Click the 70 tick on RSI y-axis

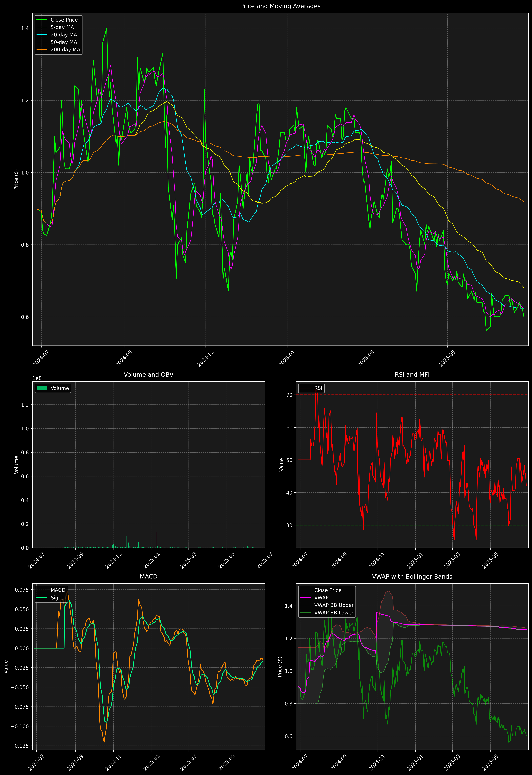pyautogui.click(x=289, y=395)
